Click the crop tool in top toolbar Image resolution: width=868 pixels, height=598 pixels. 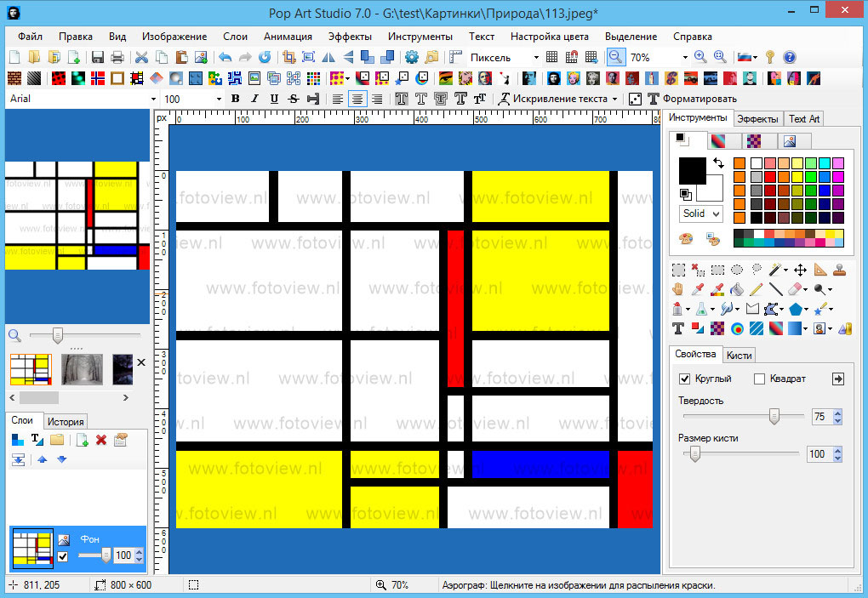coord(289,57)
